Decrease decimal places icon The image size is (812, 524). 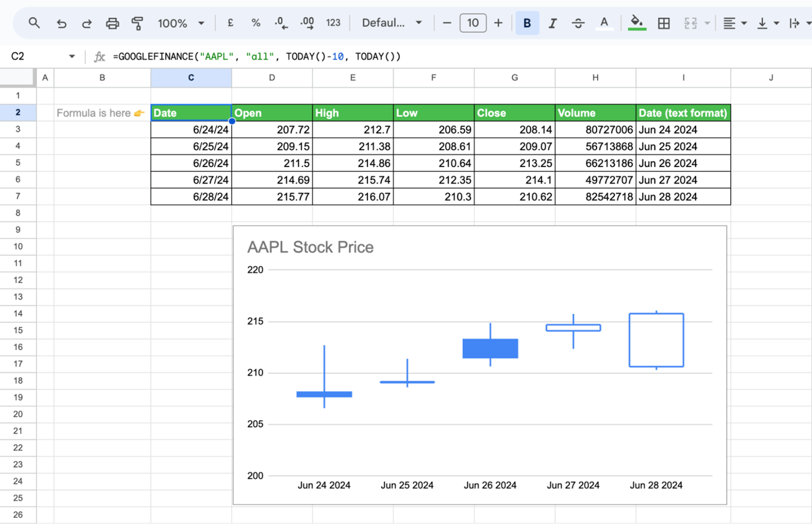pos(281,23)
